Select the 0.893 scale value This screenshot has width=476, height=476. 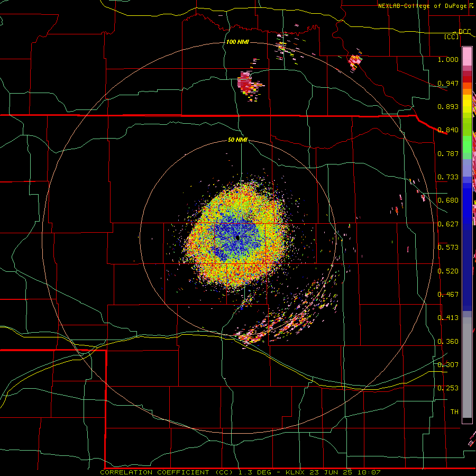point(448,106)
